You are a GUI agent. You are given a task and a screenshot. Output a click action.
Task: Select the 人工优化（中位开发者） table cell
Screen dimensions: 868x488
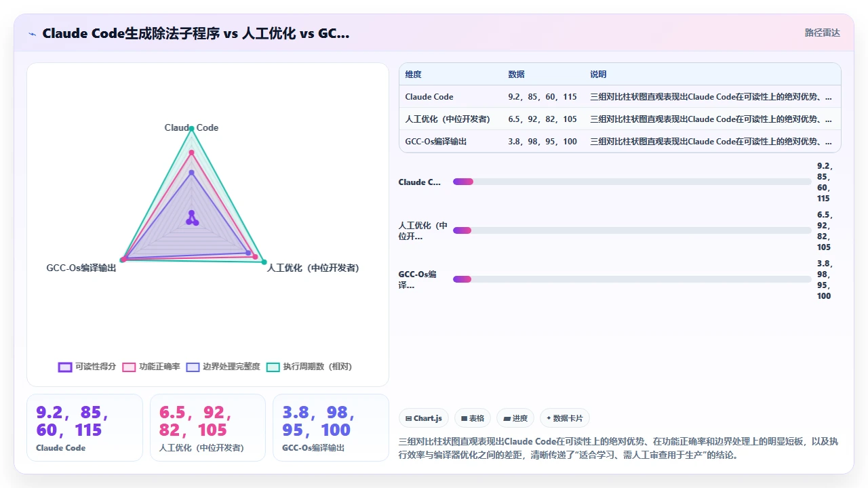click(x=447, y=119)
